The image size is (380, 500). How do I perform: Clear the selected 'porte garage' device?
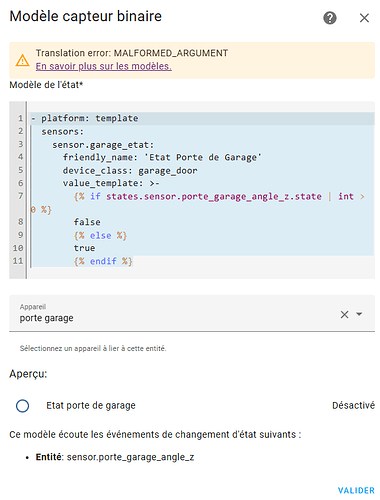(x=344, y=314)
